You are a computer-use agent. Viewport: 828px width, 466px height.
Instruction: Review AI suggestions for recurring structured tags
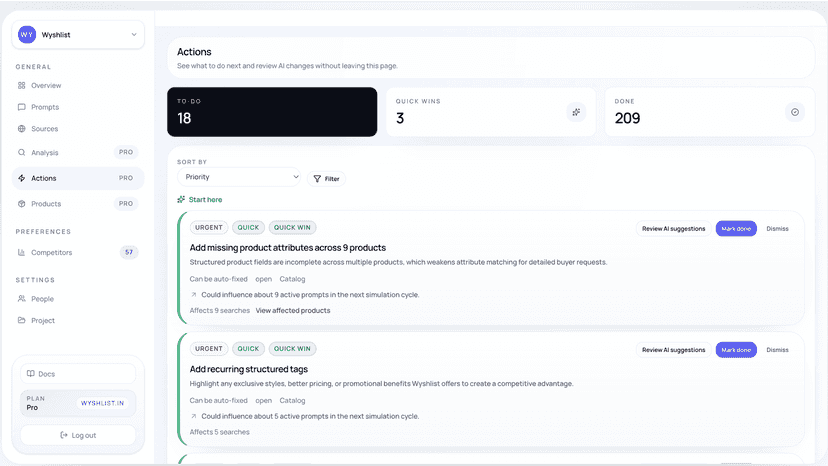(x=673, y=350)
